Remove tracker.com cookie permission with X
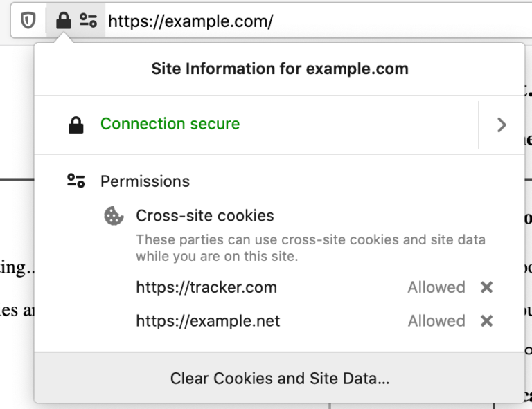The width and height of the screenshot is (532, 409). click(486, 287)
